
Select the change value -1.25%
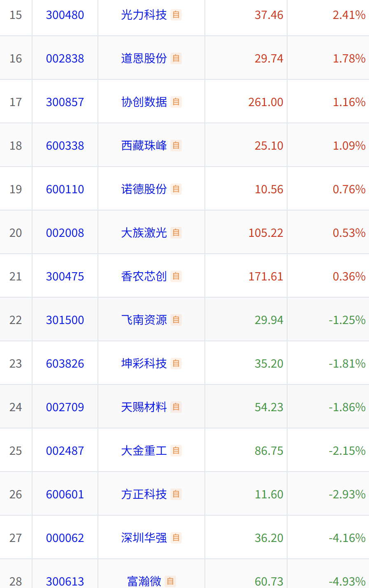(347, 320)
